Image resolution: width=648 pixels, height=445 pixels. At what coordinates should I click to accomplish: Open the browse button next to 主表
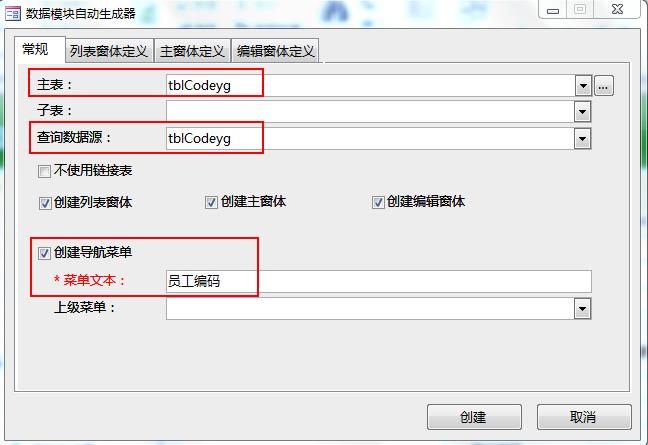coord(603,86)
